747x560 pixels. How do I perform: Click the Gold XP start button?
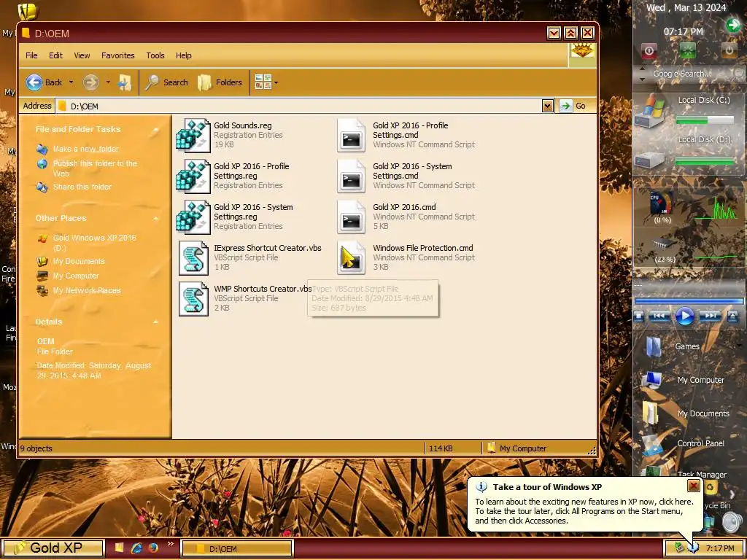tap(53, 548)
